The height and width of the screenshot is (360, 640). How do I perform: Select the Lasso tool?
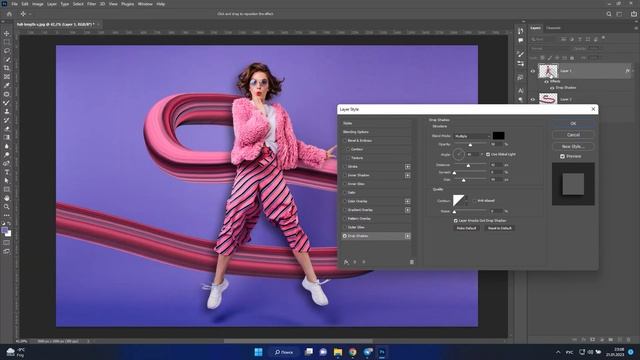click(x=7, y=51)
